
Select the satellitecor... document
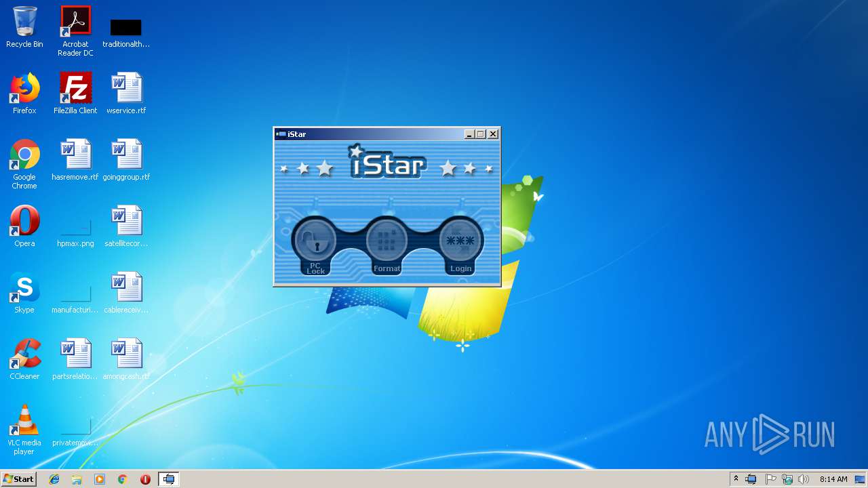(x=126, y=226)
